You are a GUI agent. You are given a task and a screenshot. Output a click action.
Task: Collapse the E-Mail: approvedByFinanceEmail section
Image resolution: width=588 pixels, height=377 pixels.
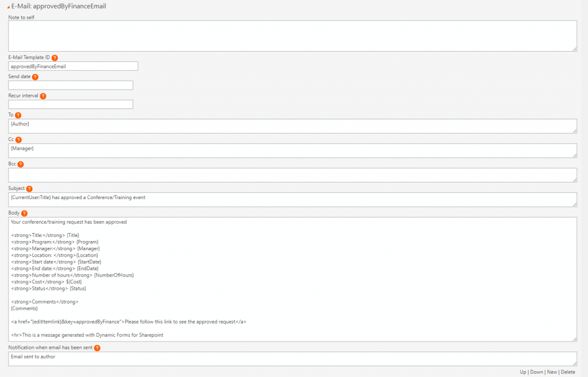click(x=7, y=6)
